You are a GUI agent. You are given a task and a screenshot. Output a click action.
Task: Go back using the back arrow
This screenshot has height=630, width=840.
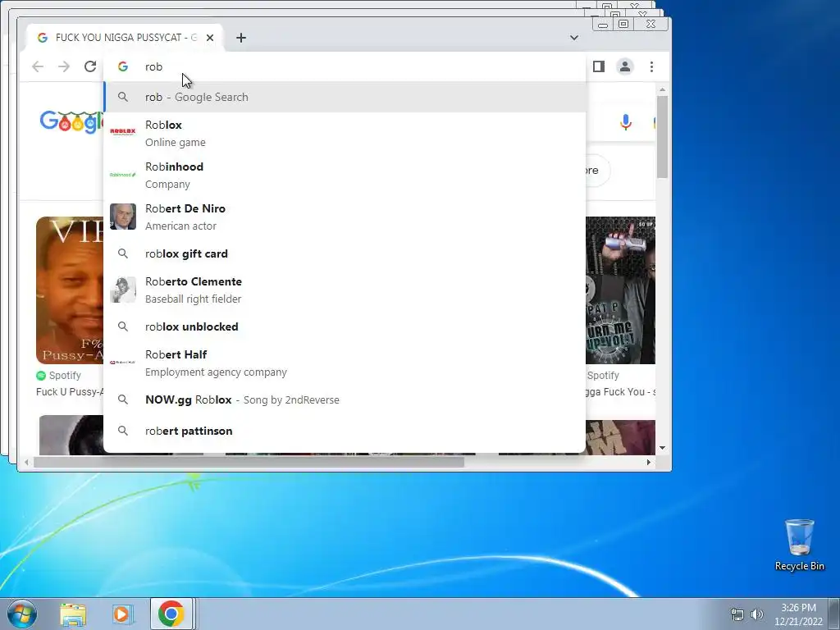pyautogui.click(x=38, y=66)
